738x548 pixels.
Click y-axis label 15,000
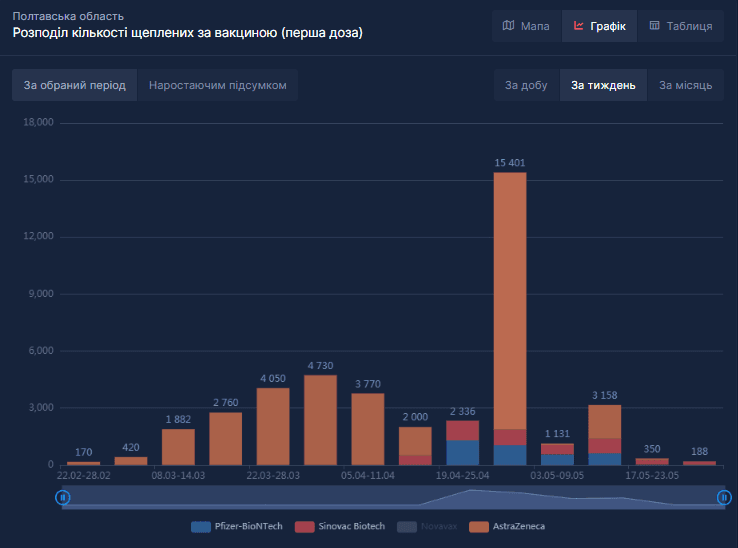[39, 179]
